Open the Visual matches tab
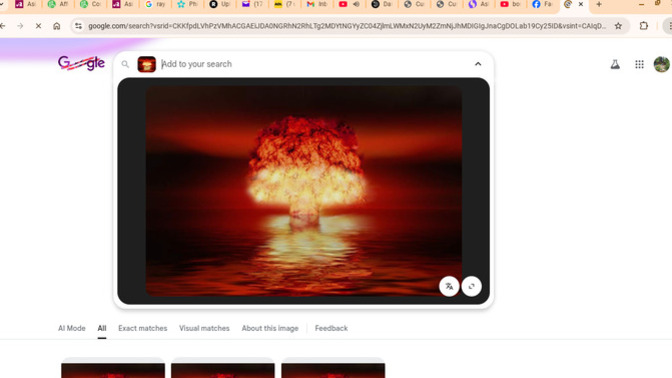 click(x=204, y=328)
